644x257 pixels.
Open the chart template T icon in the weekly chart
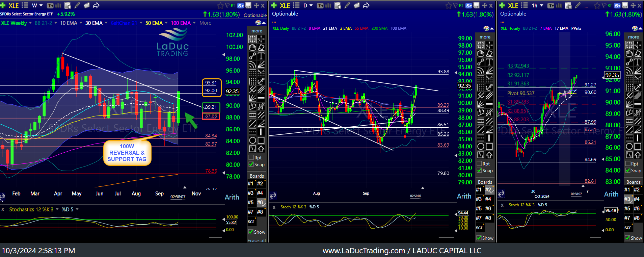(50, 5)
